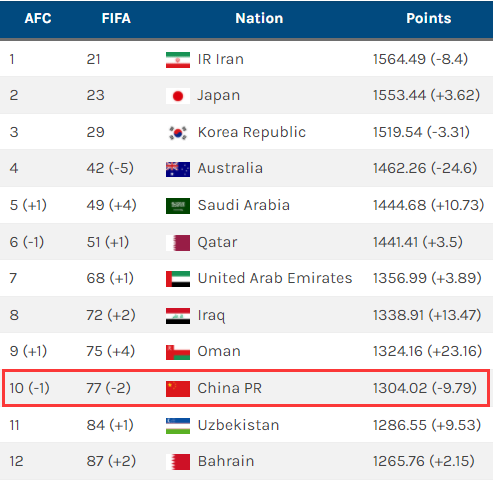Click the Points column header
493x483 pixels.
coord(429,18)
